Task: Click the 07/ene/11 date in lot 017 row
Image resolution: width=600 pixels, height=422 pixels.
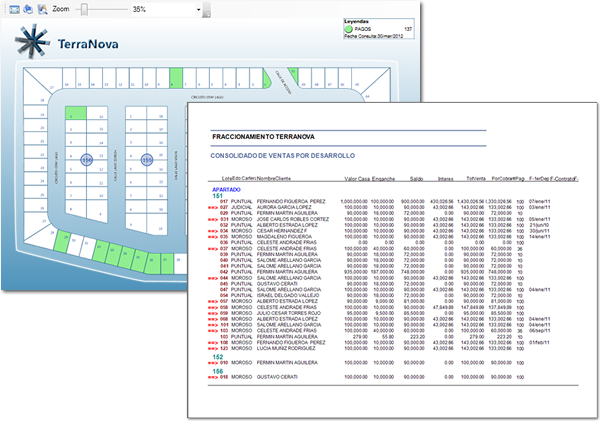Action: click(x=540, y=202)
